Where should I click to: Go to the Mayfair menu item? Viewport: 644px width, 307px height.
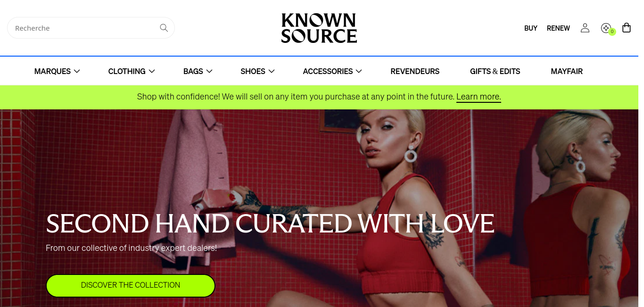click(567, 71)
